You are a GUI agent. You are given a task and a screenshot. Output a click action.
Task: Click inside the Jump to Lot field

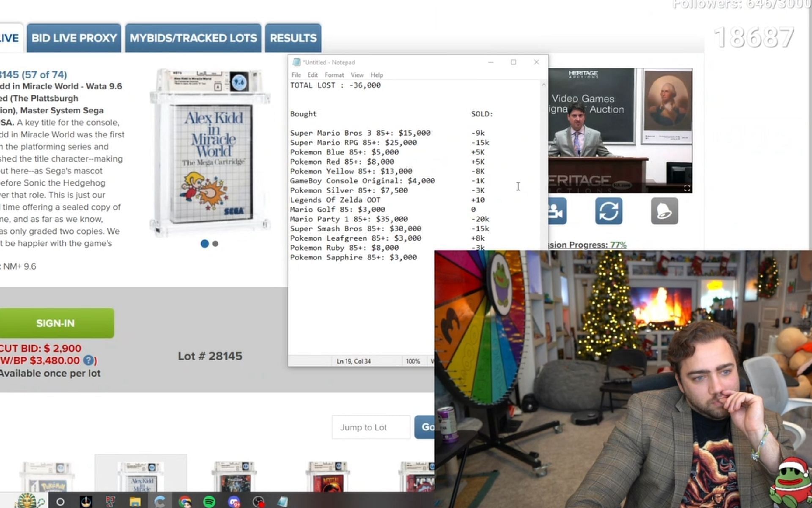coord(371,427)
